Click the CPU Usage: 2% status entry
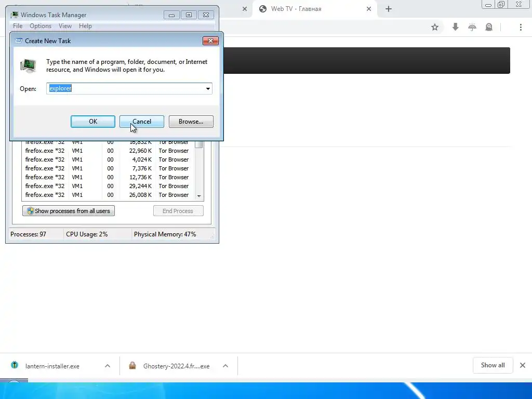The image size is (532, 399). coord(87,234)
